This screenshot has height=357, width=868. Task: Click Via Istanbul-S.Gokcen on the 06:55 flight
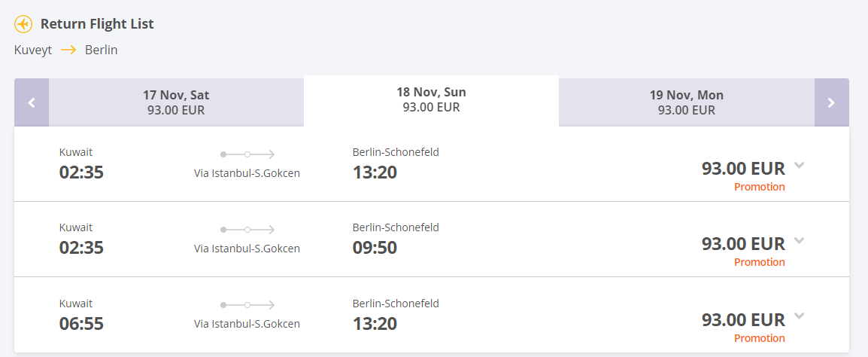click(247, 324)
